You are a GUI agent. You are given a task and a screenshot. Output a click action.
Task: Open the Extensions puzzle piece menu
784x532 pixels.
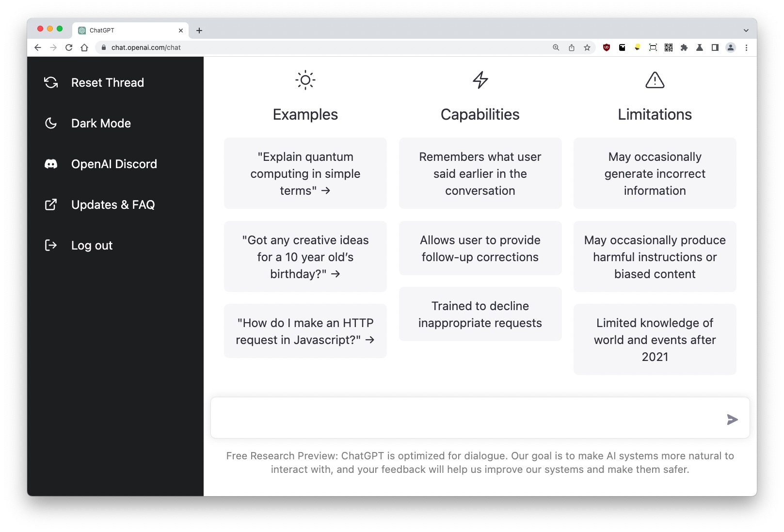point(684,47)
